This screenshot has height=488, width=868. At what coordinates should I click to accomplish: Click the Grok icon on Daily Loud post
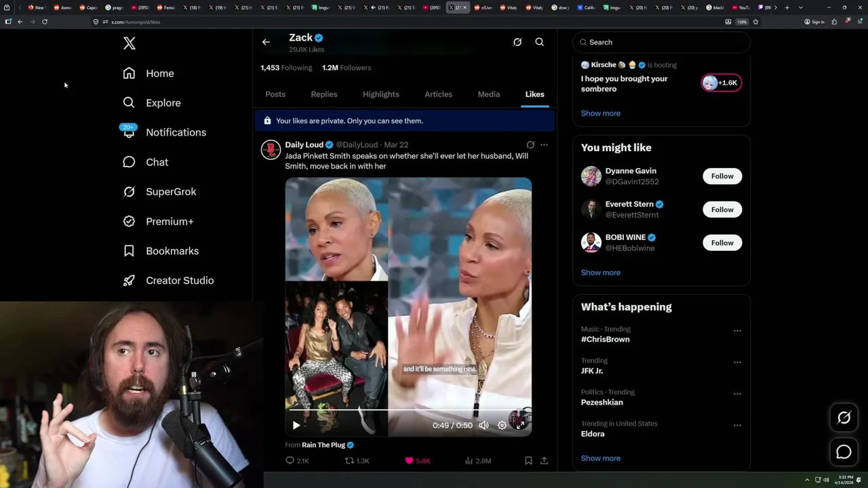tap(530, 144)
